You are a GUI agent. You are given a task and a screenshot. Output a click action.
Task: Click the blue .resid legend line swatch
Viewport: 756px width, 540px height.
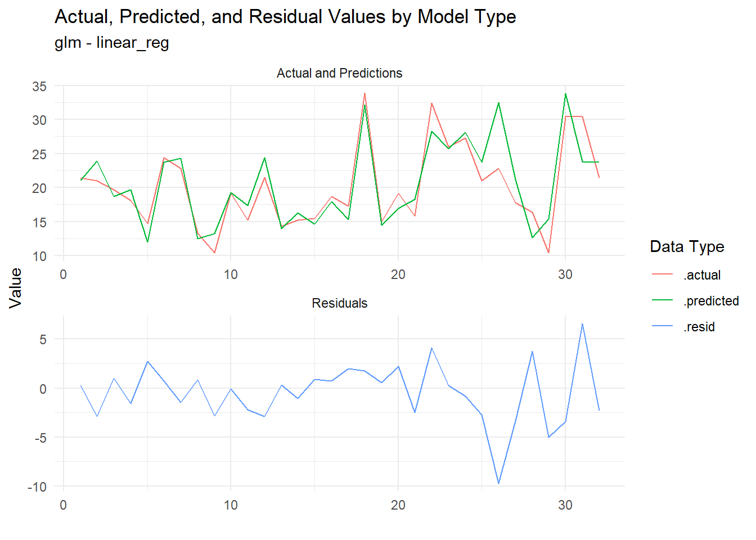(x=663, y=326)
